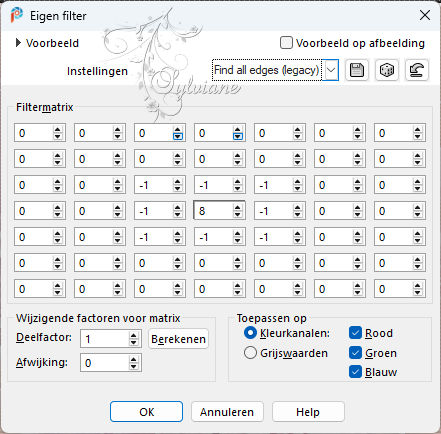This screenshot has height=434, width=441.
Task: Expand the Voorbeeld preview section
Action: click(x=19, y=43)
